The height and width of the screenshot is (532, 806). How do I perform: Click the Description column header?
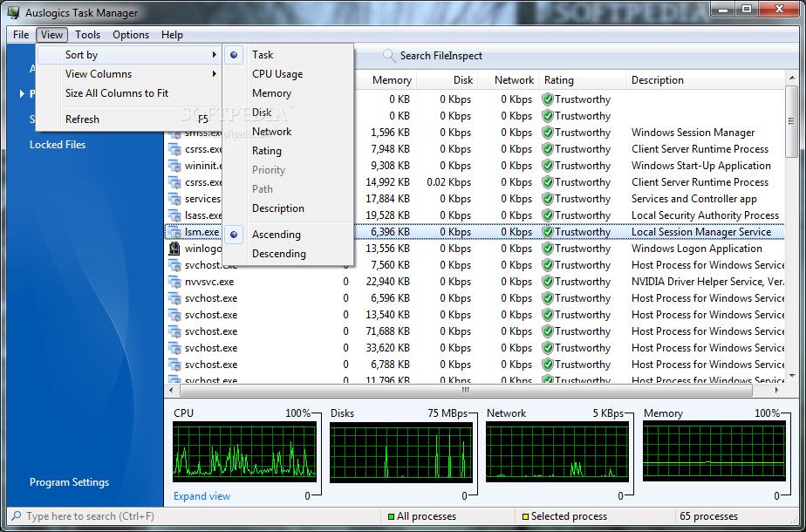(x=705, y=80)
